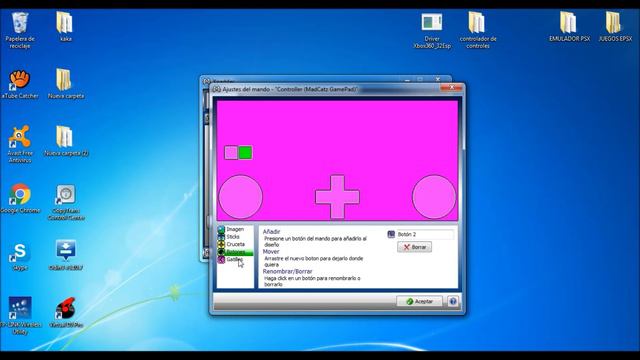The image size is (640, 360).
Task: Select the Google Chrome shortcut
Action: tap(20, 199)
